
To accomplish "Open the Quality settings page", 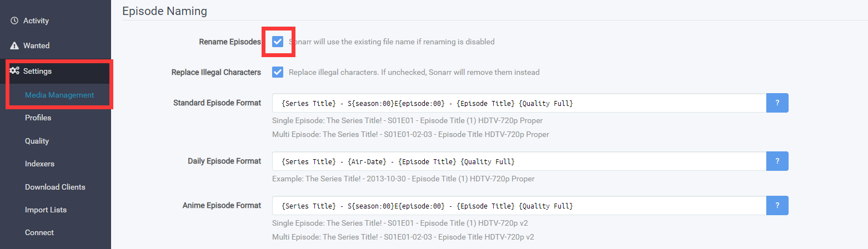I will click(37, 141).
